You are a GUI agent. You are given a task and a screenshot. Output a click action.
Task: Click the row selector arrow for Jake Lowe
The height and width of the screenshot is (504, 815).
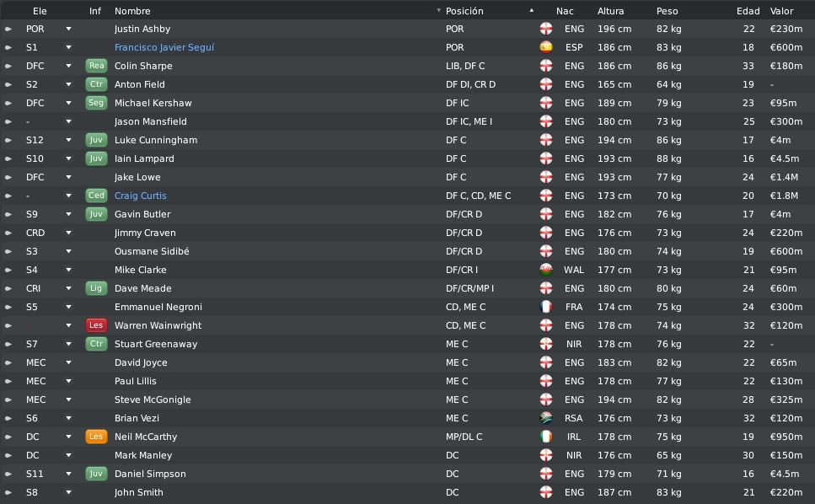(8, 177)
